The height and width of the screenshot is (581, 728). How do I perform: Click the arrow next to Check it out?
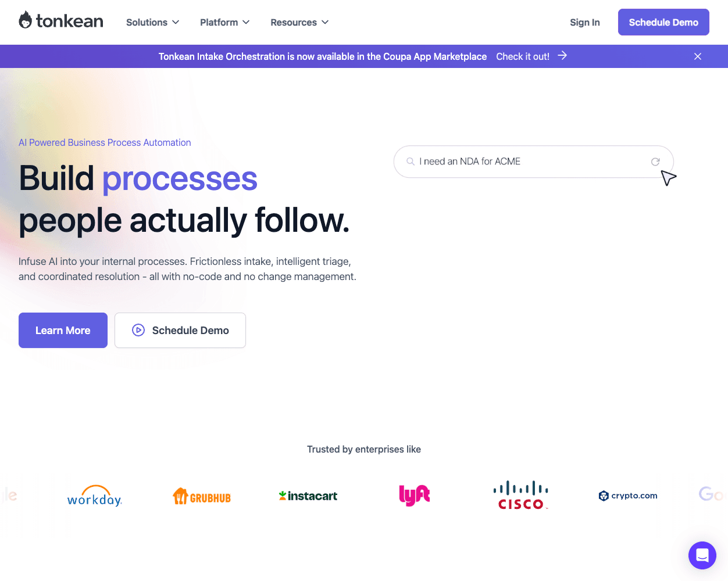[x=562, y=56]
